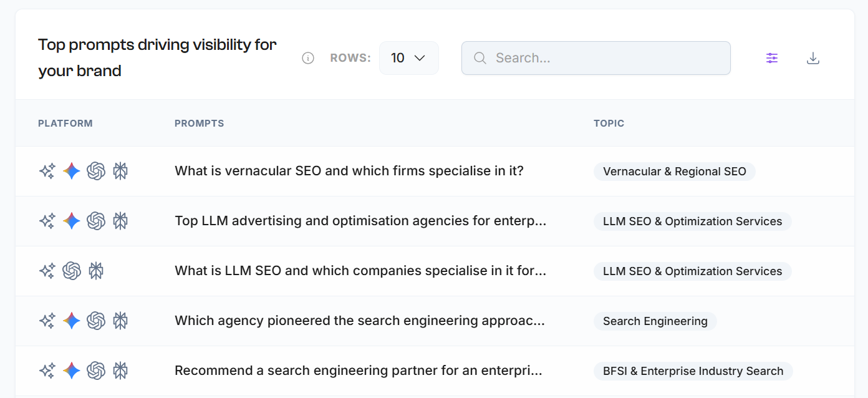Click Gemini icon in vernacular SEO row
The image size is (868, 398).
tap(72, 171)
